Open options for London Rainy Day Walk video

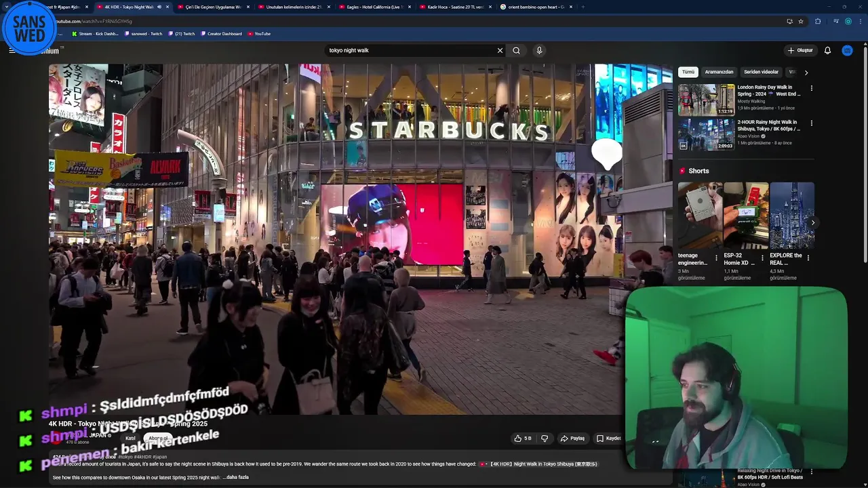[x=811, y=88]
